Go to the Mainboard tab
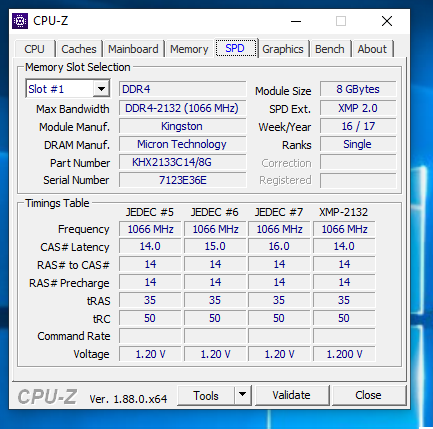The width and height of the screenshot is (433, 429). [133, 49]
